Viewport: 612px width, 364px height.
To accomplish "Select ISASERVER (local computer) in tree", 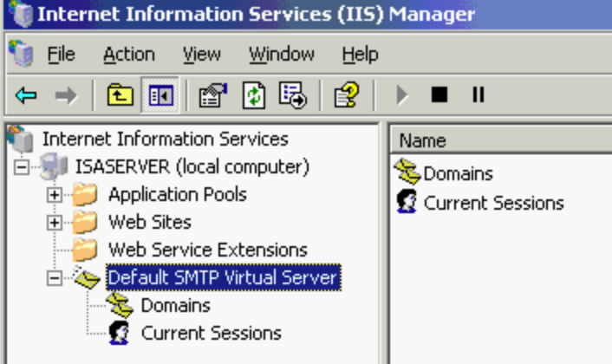I will (x=192, y=167).
